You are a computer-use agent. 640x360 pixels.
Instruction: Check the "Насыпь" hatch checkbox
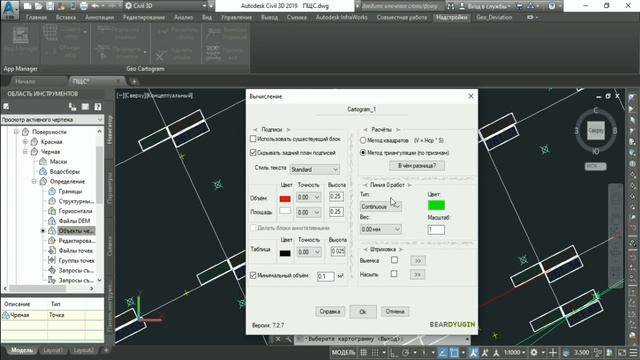click(394, 274)
